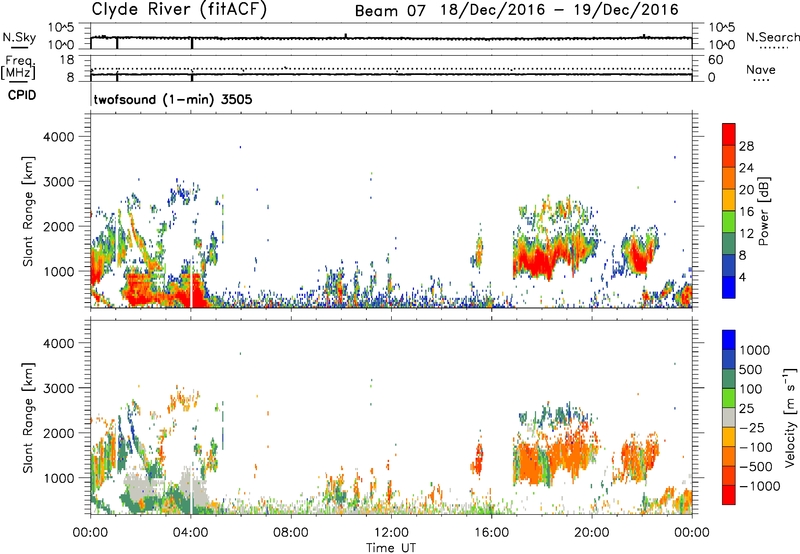Select the '-500' label on Velocity color bar

pyautogui.click(x=756, y=467)
